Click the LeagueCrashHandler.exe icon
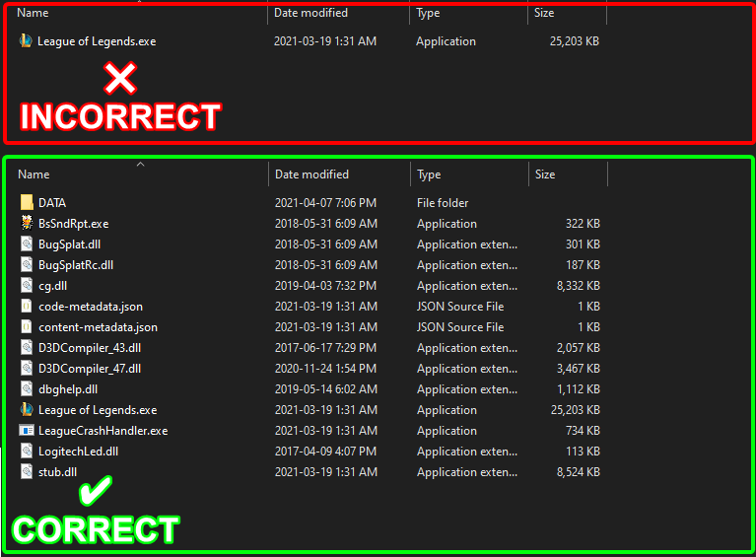 [27, 430]
